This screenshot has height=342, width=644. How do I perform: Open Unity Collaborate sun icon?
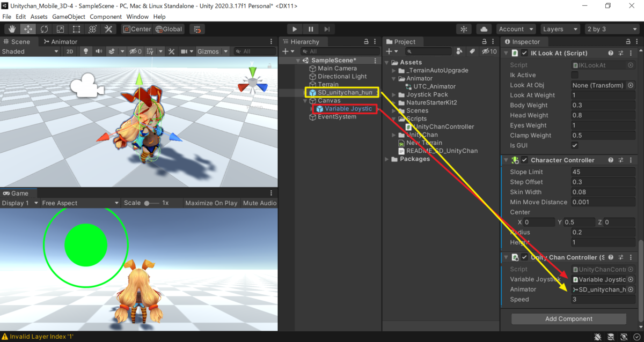click(x=464, y=29)
